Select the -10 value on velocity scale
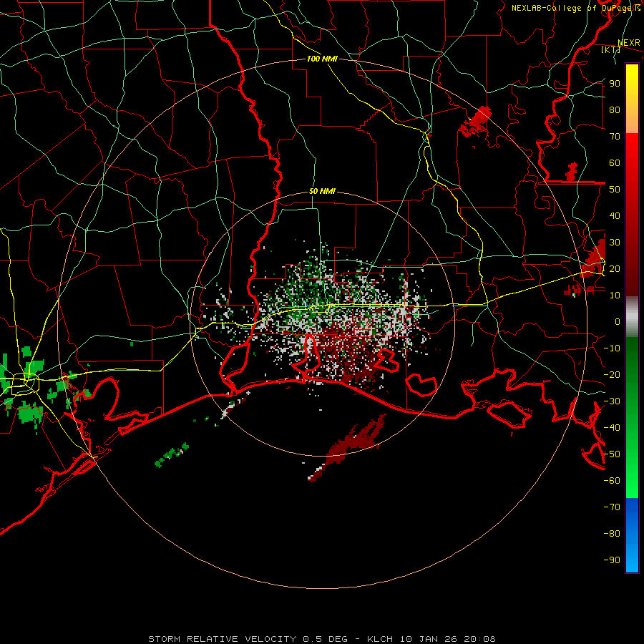Image resolution: width=644 pixels, height=644 pixels. pyautogui.click(x=612, y=348)
